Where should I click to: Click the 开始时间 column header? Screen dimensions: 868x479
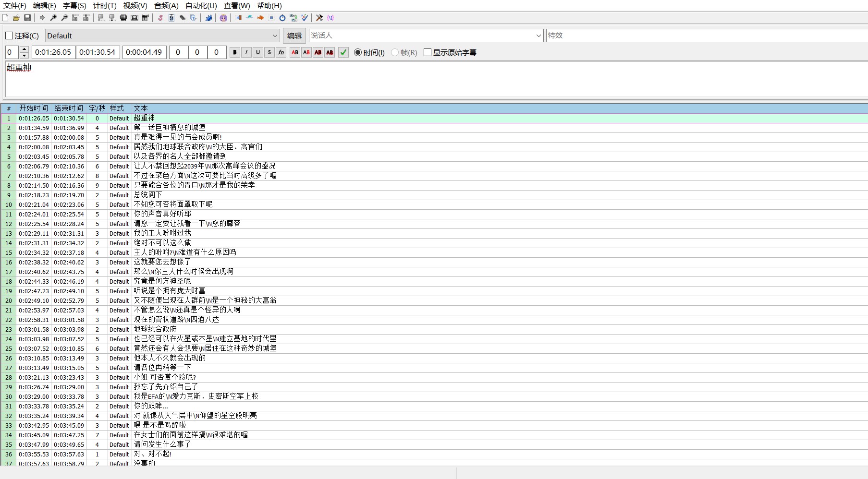coord(34,108)
